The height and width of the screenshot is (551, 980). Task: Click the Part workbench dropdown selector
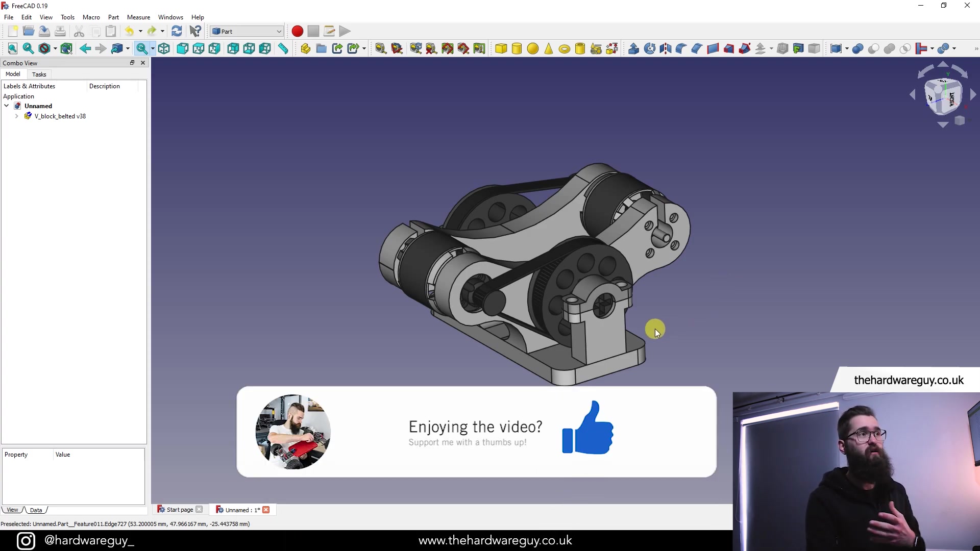click(x=246, y=31)
